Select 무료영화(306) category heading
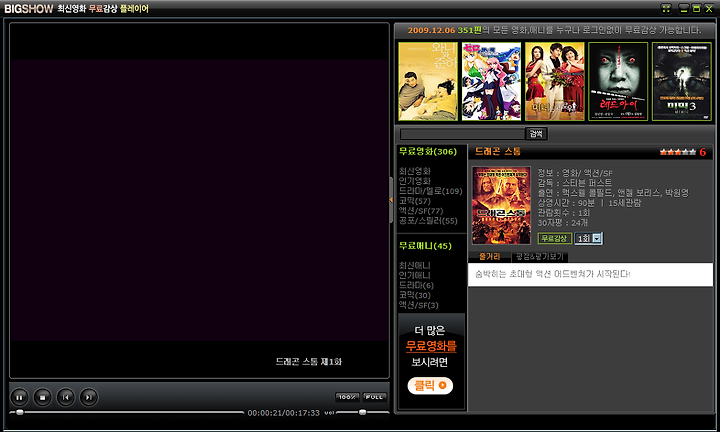The image size is (720, 432). tap(428, 151)
